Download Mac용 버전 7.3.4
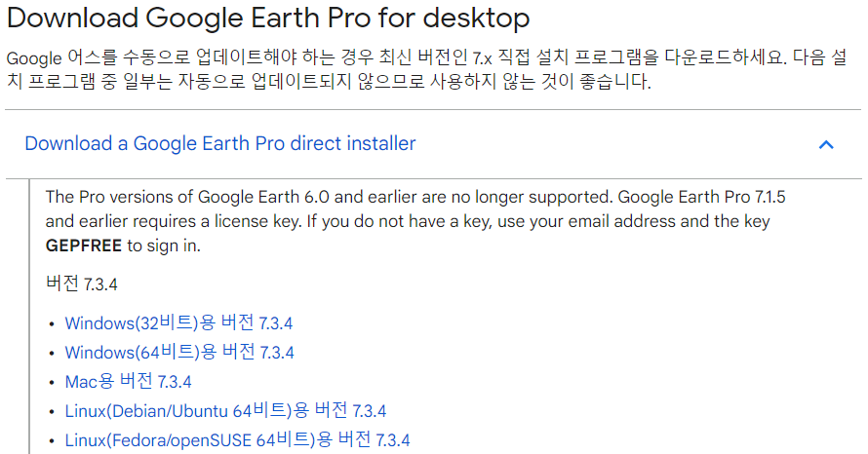 point(128,382)
